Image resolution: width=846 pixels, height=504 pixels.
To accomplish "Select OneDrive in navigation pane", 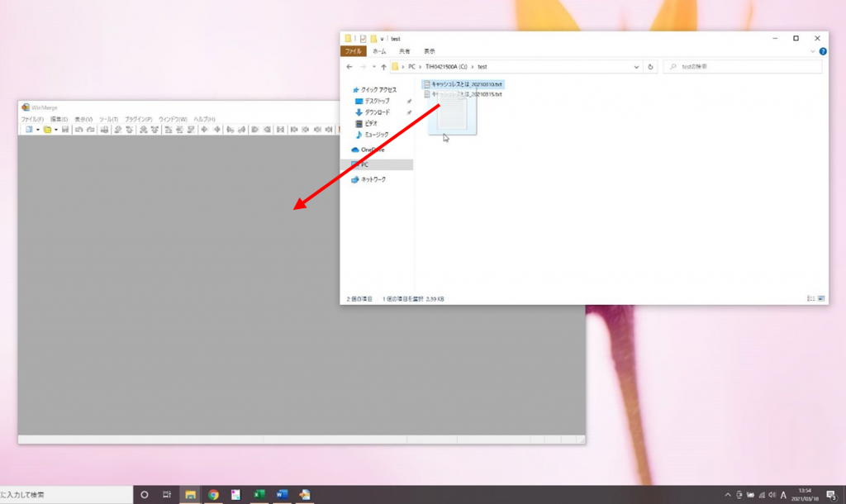I will pos(368,150).
